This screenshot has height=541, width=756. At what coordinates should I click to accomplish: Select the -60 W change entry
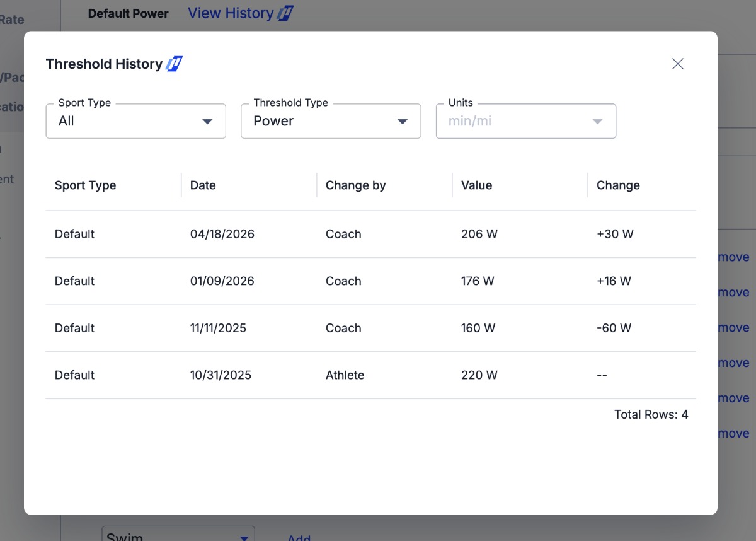click(614, 328)
